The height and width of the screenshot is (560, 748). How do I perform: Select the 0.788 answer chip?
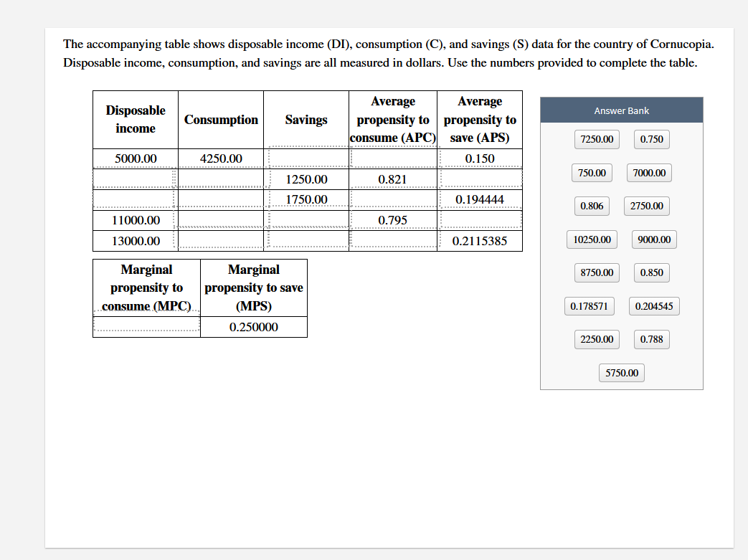click(650, 339)
